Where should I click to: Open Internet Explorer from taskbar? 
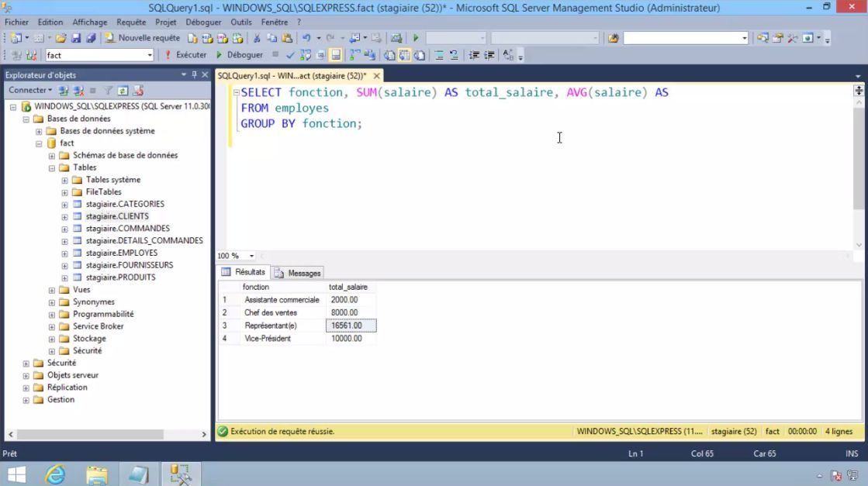pos(55,474)
